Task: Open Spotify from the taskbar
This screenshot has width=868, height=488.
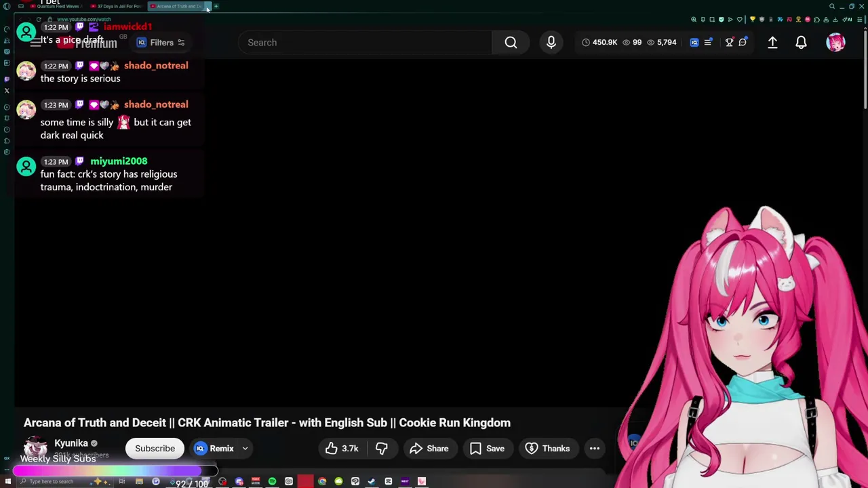Action: (x=272, y=482)
